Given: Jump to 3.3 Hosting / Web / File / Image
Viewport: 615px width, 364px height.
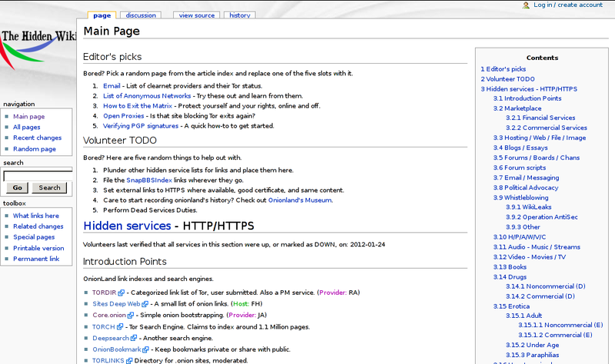Looking at the screenshot, I should click(540, 138).
